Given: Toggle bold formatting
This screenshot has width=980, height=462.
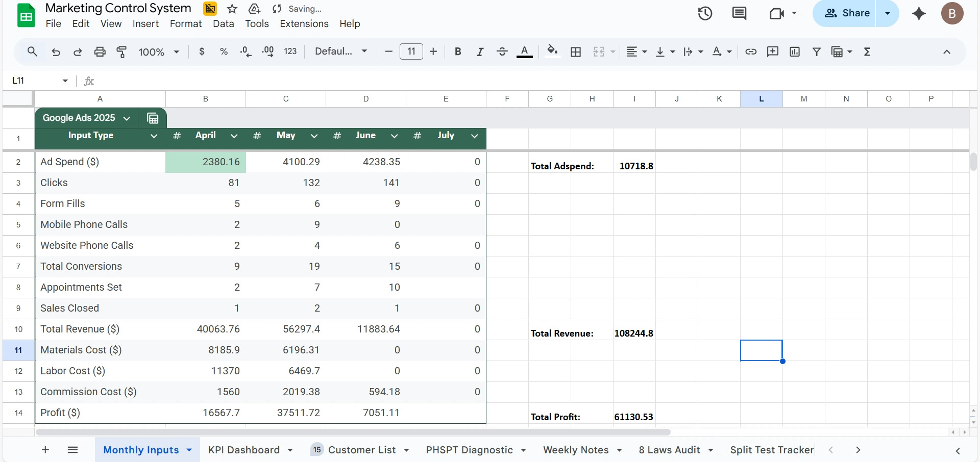Looking at the screenshot, I should [x=458, y=52].
